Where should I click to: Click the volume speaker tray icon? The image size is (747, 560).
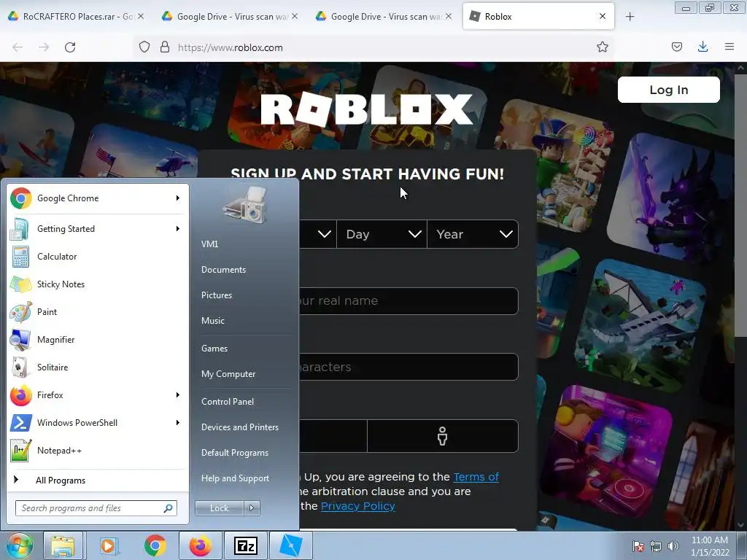[x=673, y=546]
